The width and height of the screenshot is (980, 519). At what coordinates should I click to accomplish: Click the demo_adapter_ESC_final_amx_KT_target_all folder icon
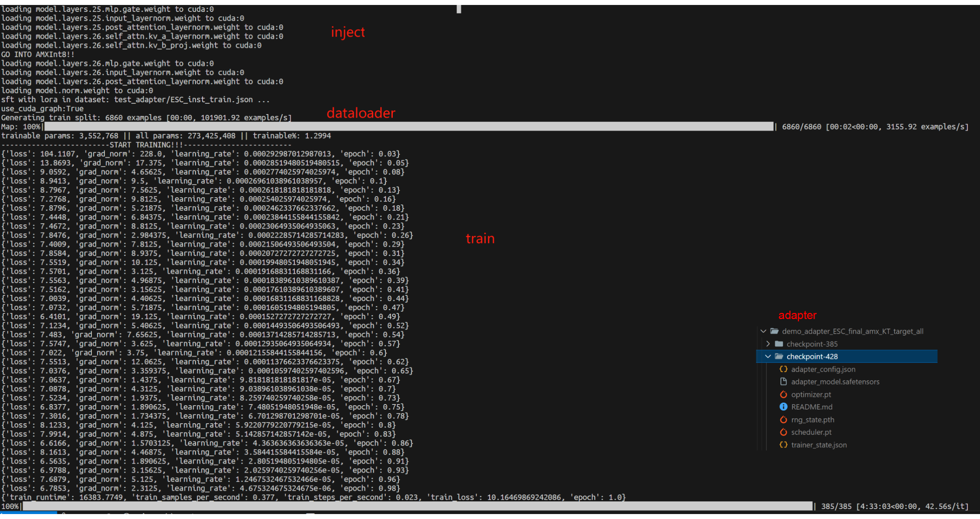[x=774, y=331]
